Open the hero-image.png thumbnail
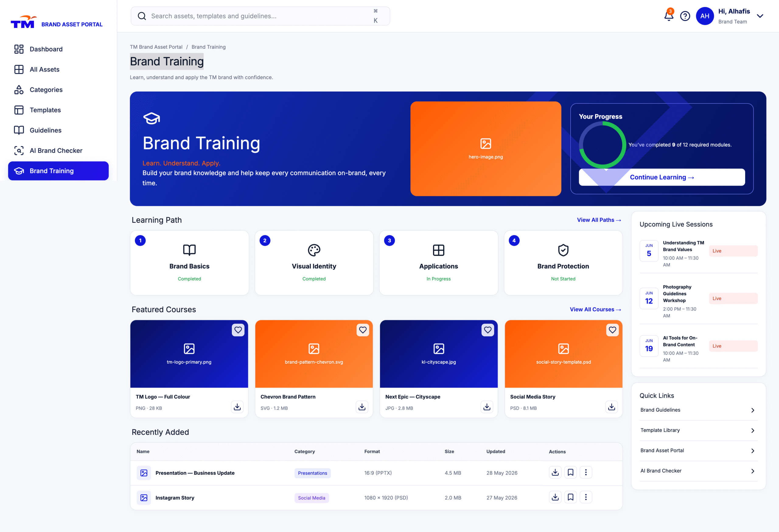Viewport: 779px width, 532px height. [x=486, y=149]
